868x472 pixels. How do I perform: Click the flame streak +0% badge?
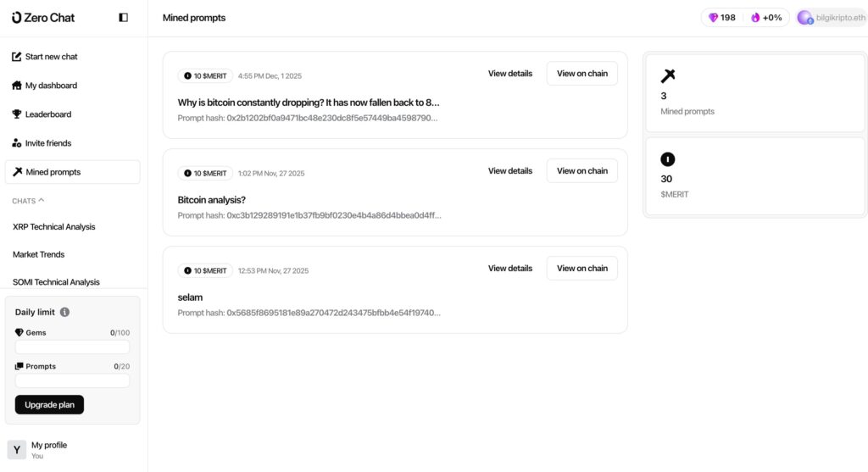(x=766, y=17)
